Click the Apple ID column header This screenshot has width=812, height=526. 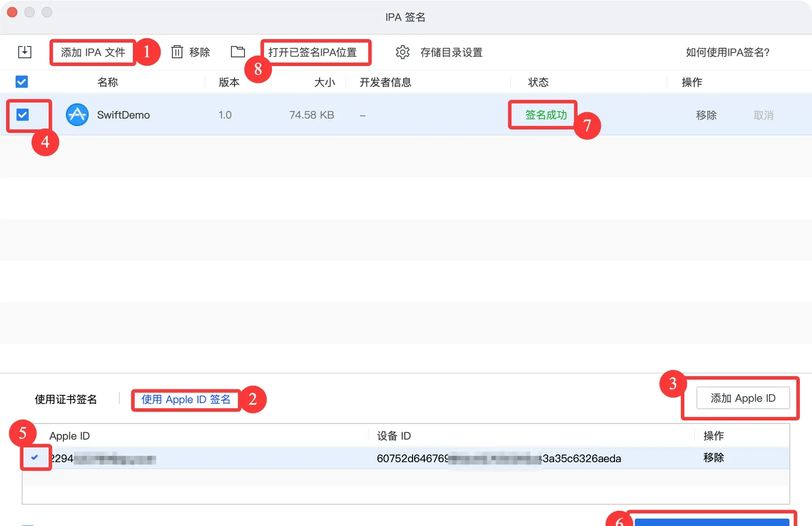[70, 436]
